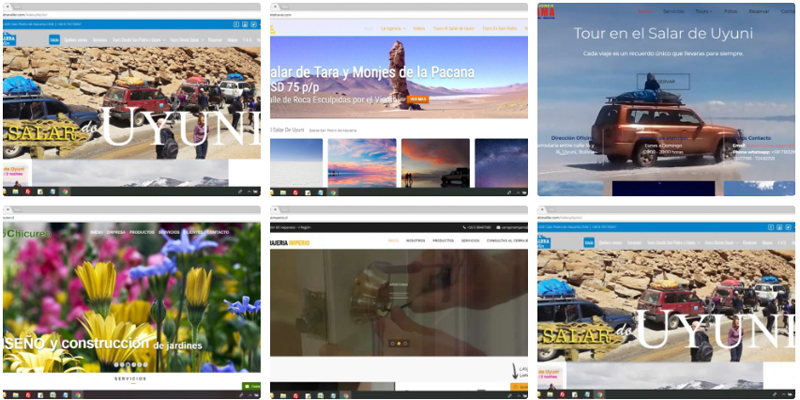
Task: Click red app icon in Tara y Monjes taskbar
Action: pyautogui.click(x=295, y=192)
